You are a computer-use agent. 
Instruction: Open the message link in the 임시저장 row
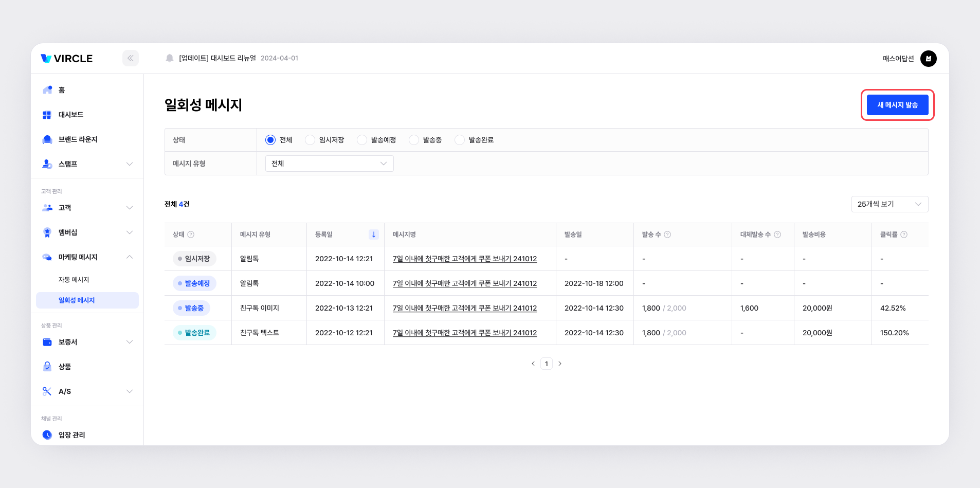(x=464, y=259)
